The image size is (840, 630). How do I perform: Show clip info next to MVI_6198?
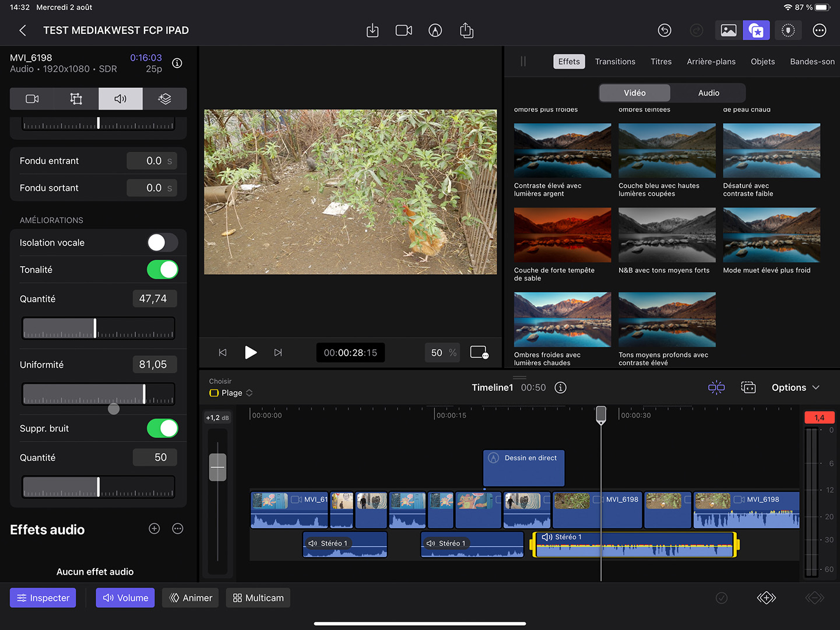click(177, 63)
